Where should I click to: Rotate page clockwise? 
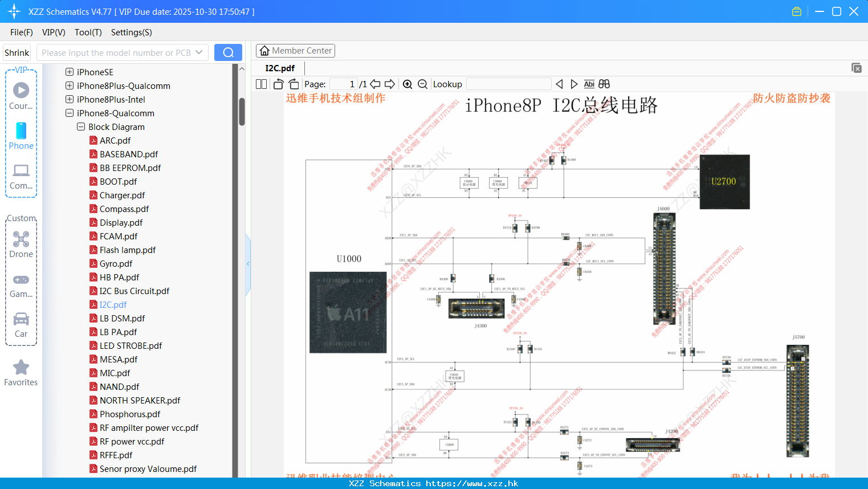coord(294,84)
